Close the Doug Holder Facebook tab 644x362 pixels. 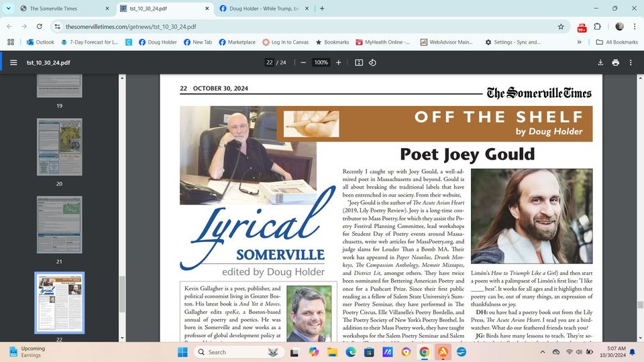pyautogui.click(x=307, y=8)
